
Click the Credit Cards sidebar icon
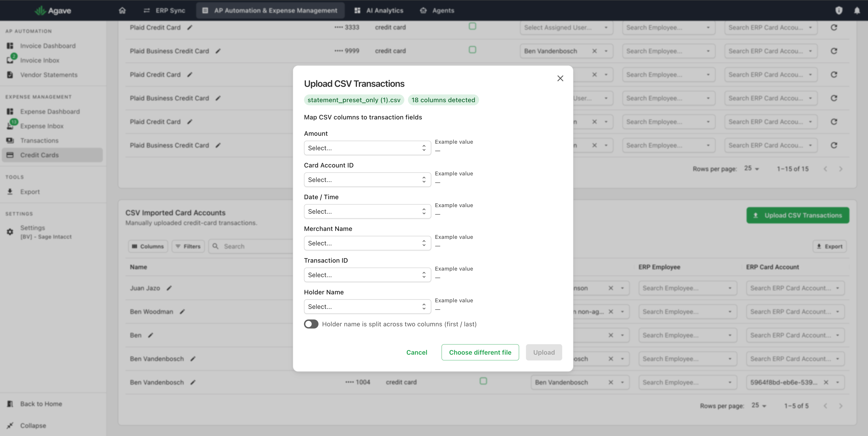click(x=10, y=155)
